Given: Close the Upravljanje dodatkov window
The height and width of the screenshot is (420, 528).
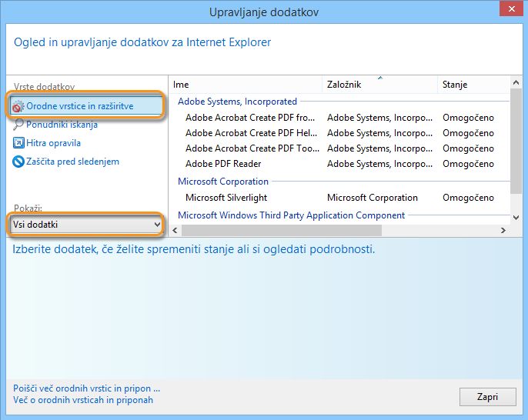Looking at the screenshot, I should [511, 8].
